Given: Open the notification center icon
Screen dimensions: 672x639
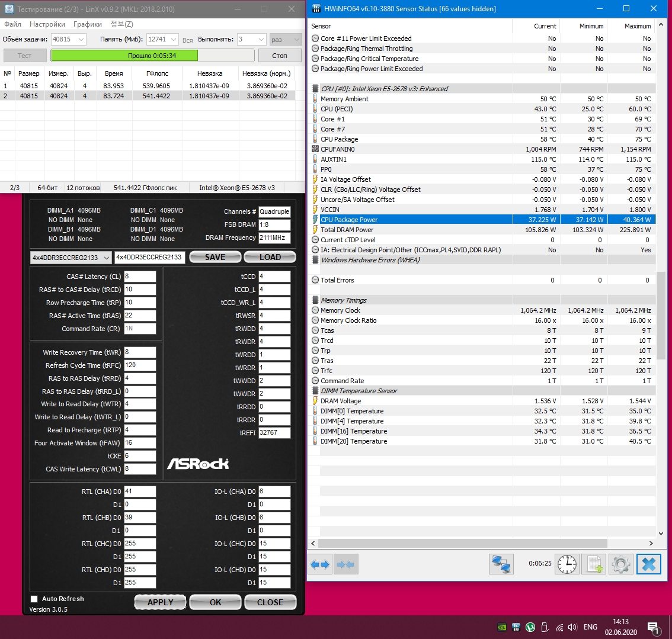Looking at the screenshot, I should tap(653, 628).
